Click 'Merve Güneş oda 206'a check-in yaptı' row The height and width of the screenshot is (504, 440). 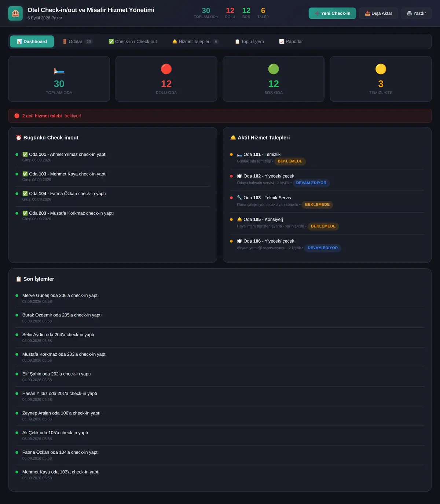click(220, 298)
